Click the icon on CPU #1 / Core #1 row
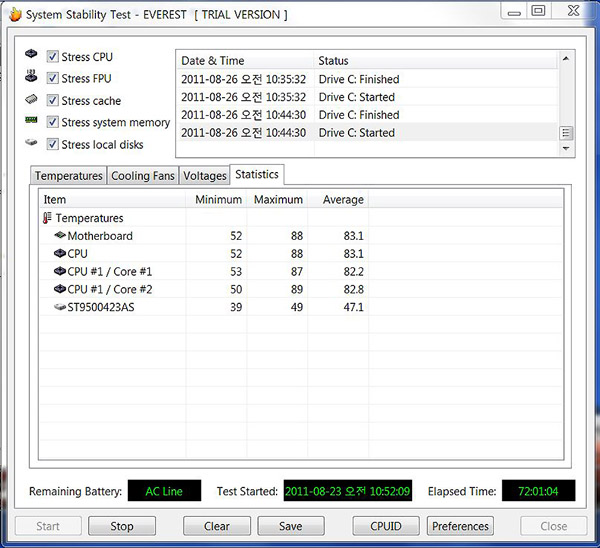 (60, 271)
